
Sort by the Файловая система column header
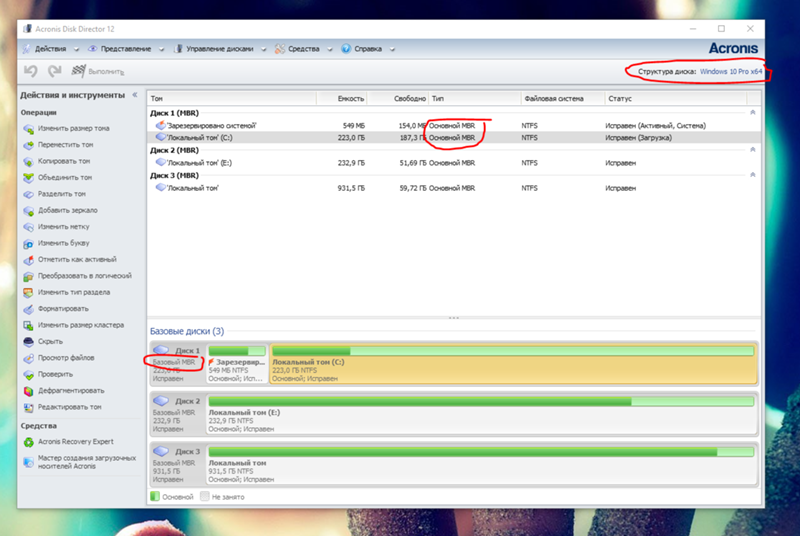click(563, 98)
